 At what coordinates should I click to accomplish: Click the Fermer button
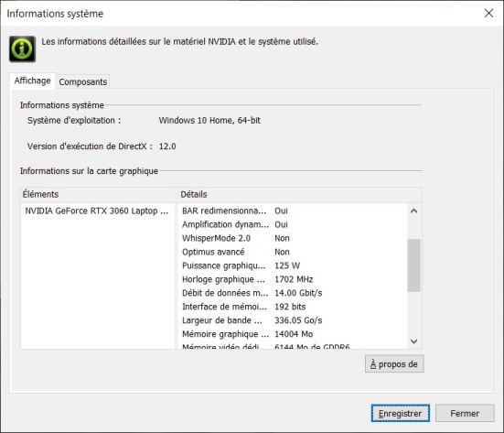[x=465, y=413]
